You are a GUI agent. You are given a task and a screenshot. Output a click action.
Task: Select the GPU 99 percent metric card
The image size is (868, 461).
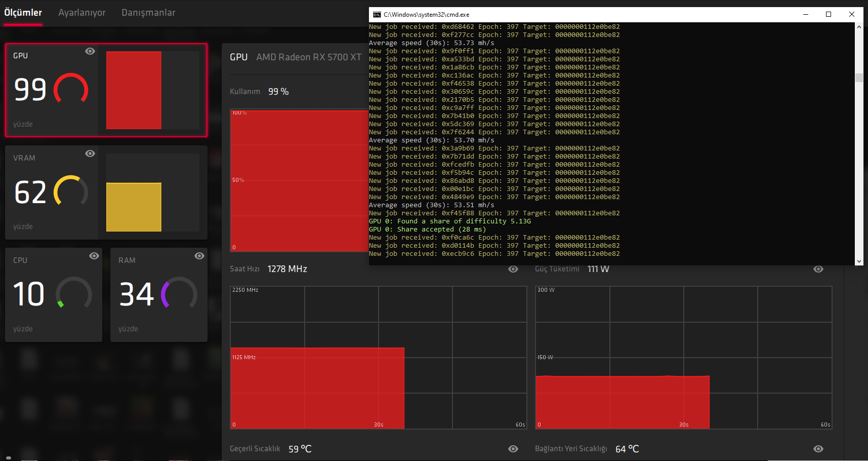click(106, 90)
